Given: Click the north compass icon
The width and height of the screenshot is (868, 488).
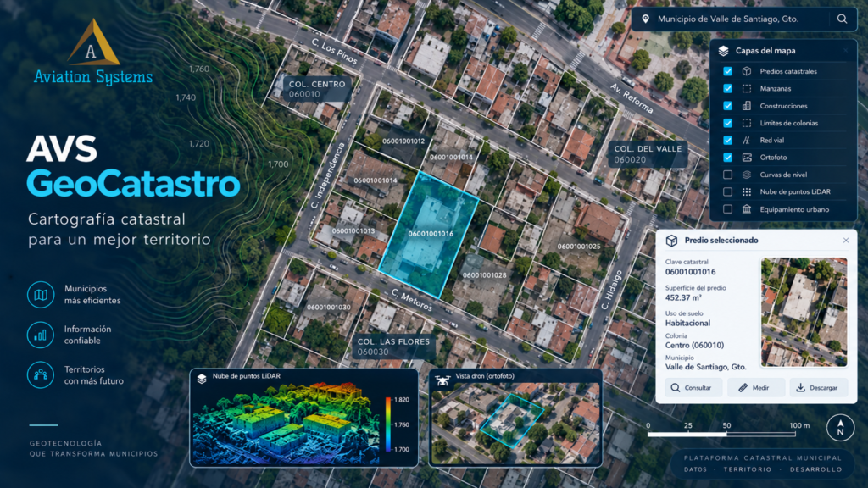Looking at the screenshot, I should pos(840,428).
